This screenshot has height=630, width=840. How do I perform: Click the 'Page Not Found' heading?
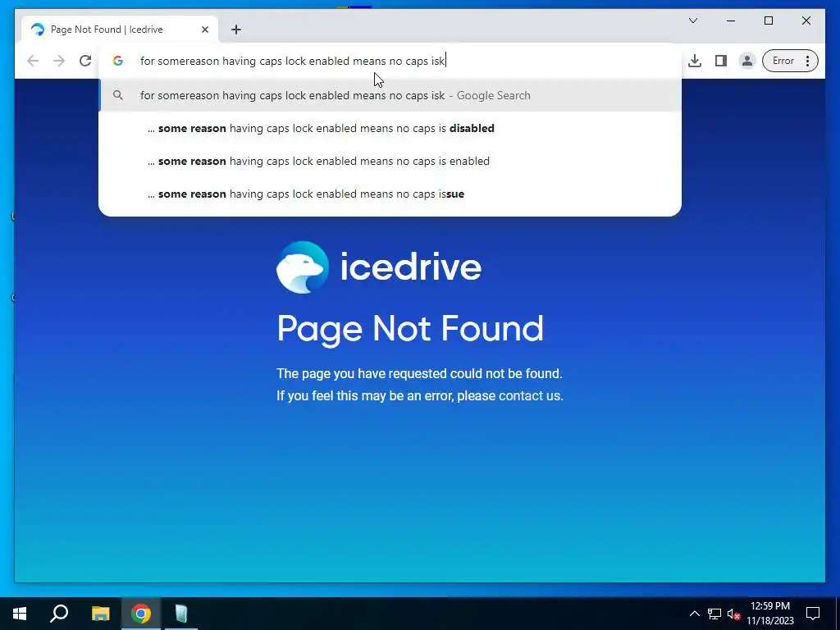point(410,328)
